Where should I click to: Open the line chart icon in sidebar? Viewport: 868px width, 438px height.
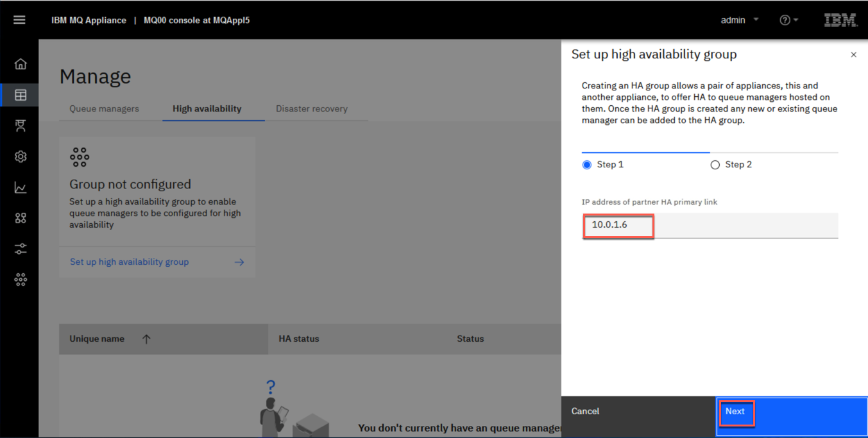point(21,187)
